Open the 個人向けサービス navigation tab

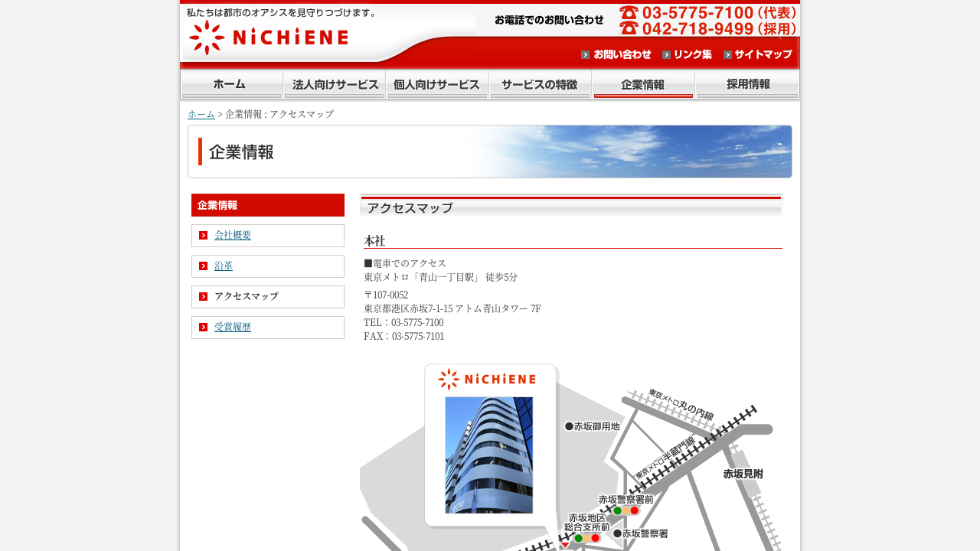pyautogui.click(x=437, y=85)
